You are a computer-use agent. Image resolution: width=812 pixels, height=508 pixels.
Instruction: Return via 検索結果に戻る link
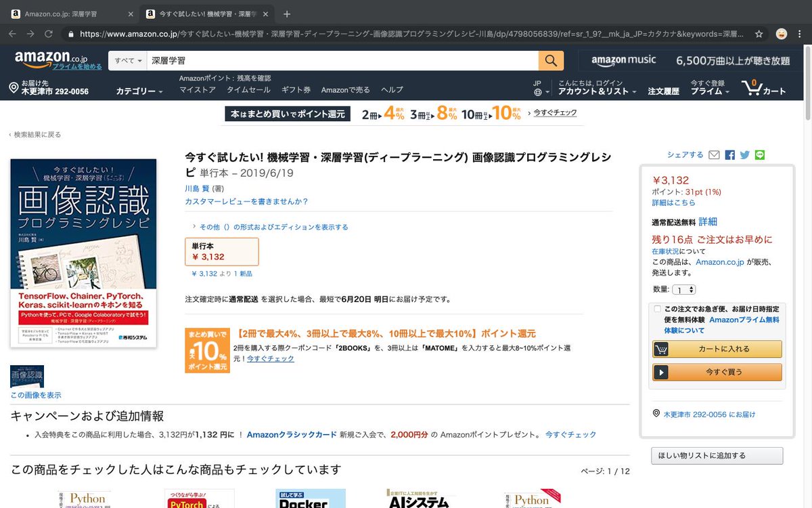[37, 134]
